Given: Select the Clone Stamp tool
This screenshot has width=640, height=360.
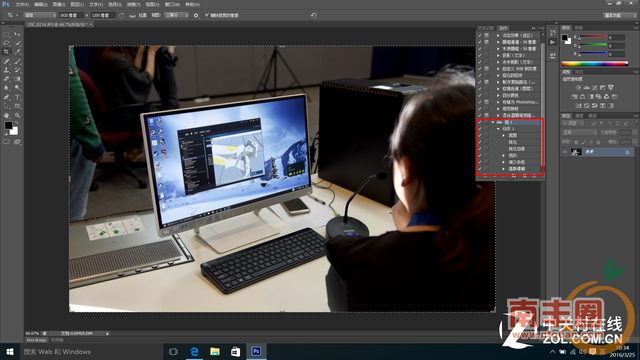Looking at the screenshot, I should pos(7,70).
